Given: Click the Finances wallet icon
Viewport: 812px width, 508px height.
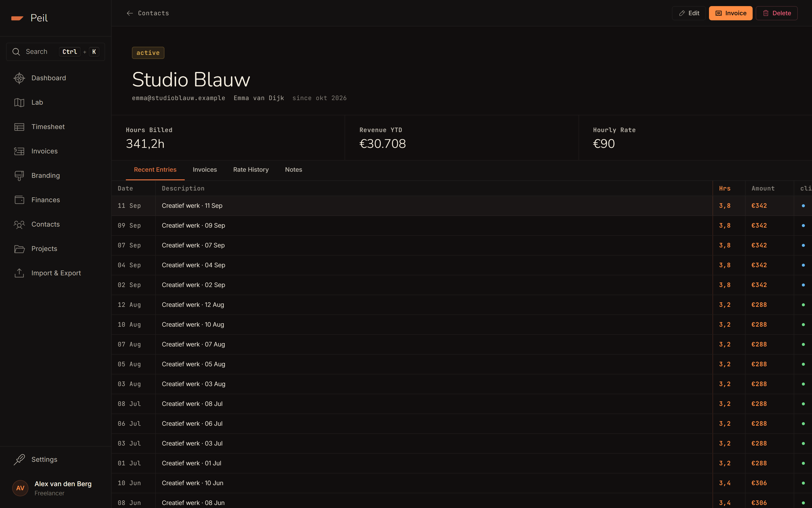Looking at the screenshot, I should 19,200.
